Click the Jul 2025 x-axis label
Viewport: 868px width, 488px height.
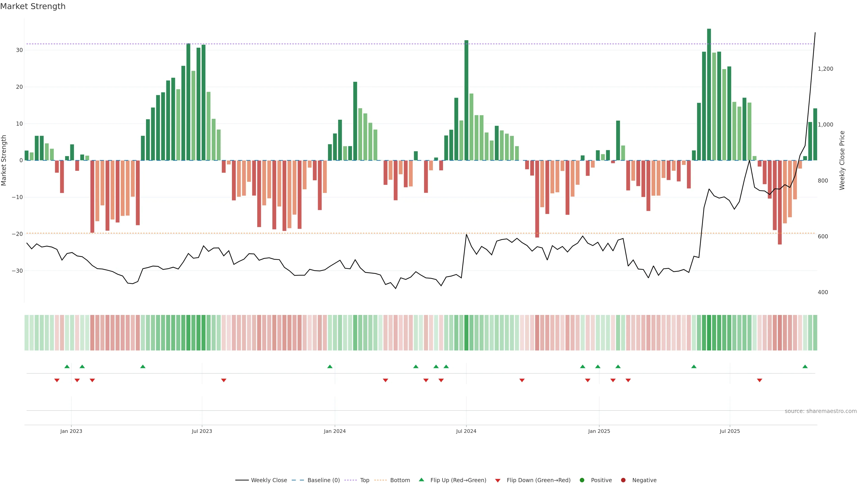tap(729, 431)
